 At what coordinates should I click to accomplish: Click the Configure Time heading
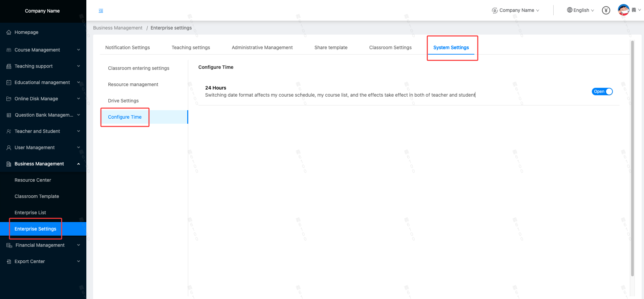click(x=216, y=67)
